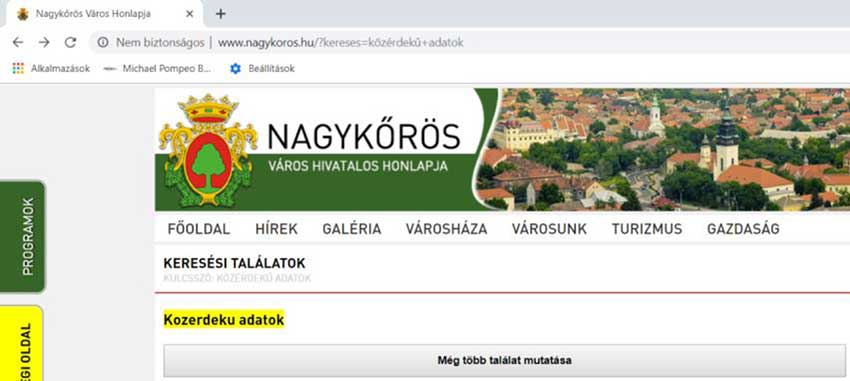
Task: Open the Michael Pompeo bookmark
Action: click(158, 69)
